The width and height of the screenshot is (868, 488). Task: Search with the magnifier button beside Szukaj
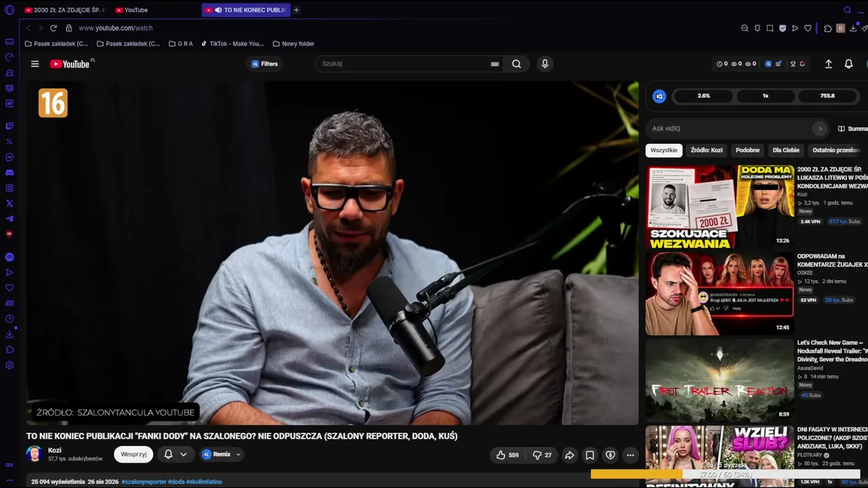tap(516, 64)
